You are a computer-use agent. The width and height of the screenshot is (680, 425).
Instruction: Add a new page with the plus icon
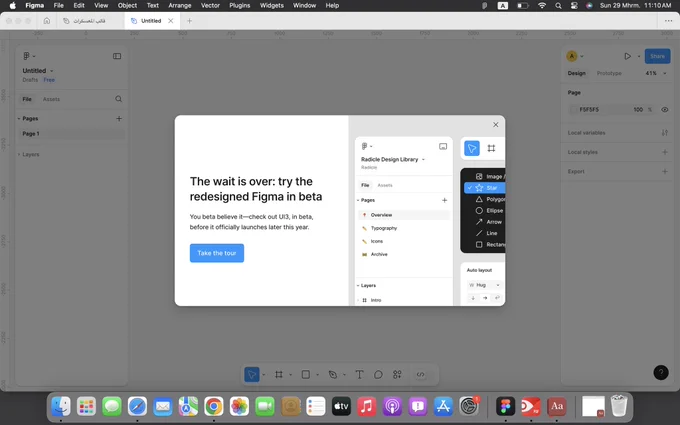click(x=119, y=118)
